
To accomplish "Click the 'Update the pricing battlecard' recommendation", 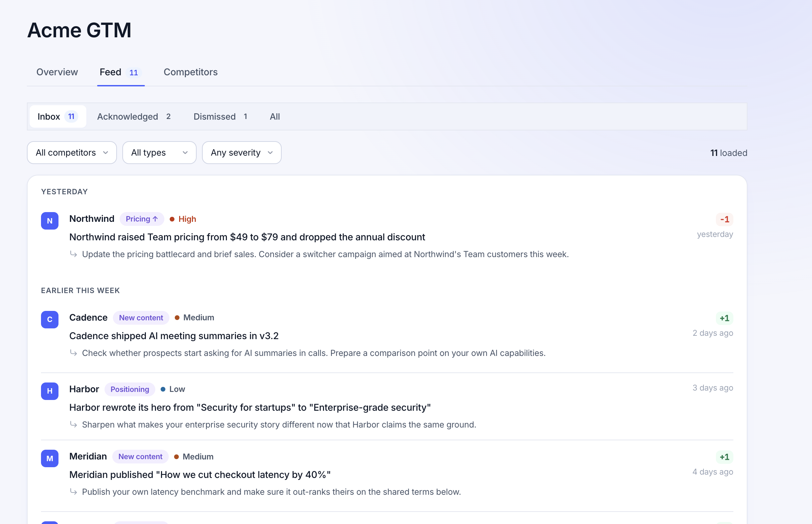I will point(325,254).
